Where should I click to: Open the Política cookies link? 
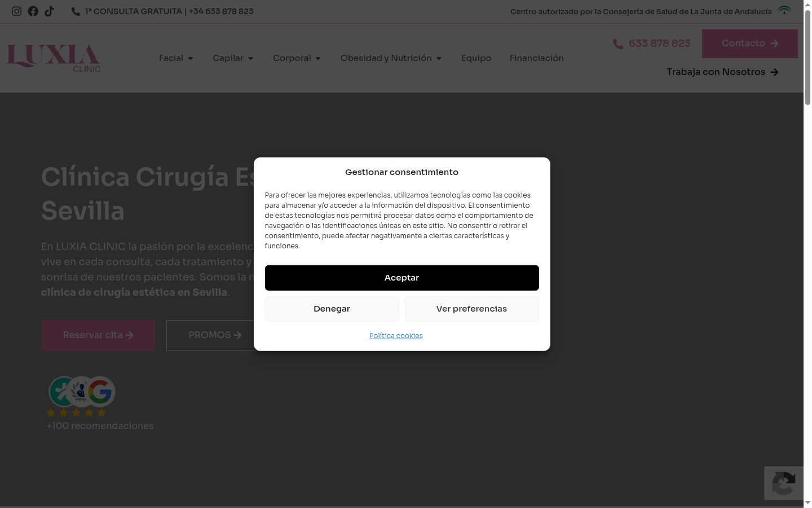tap(396, 336)
